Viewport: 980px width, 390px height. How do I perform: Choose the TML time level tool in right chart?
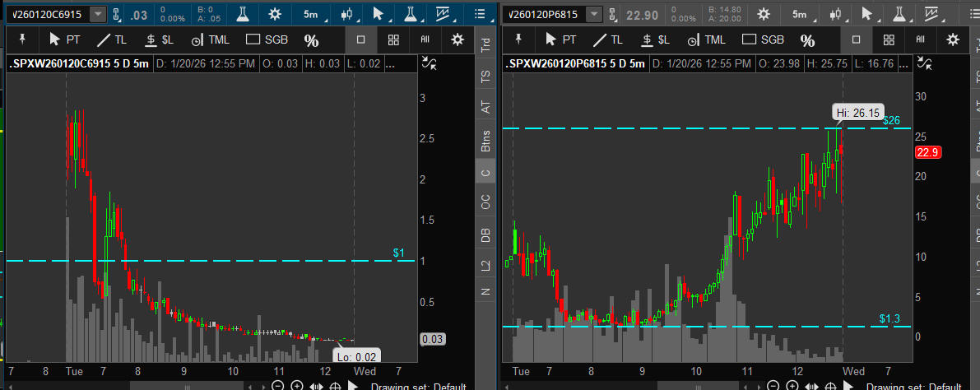coord(707,39)
